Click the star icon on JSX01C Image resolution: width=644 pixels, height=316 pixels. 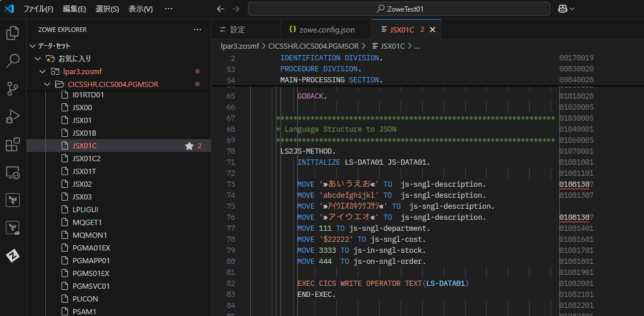pyautogui.click(x=189, y=146)
